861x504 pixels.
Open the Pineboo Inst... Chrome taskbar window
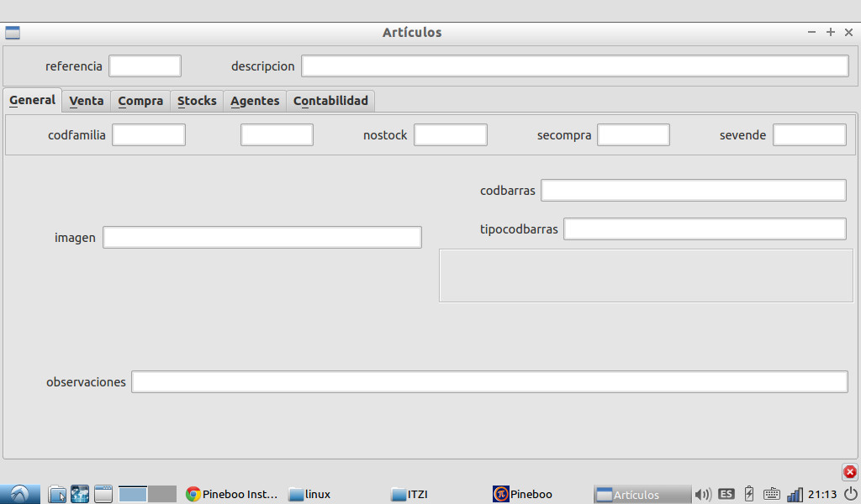(x=231, y=494)
